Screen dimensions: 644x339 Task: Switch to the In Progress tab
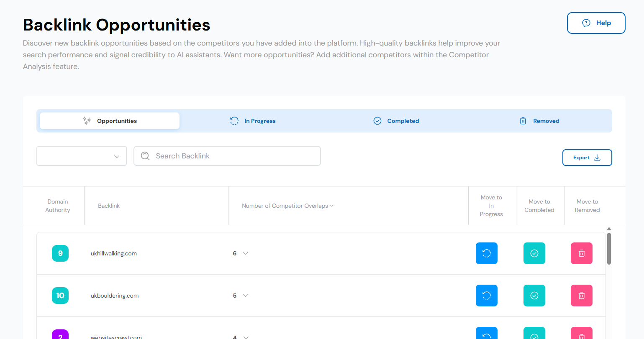(x=253, y=121)
